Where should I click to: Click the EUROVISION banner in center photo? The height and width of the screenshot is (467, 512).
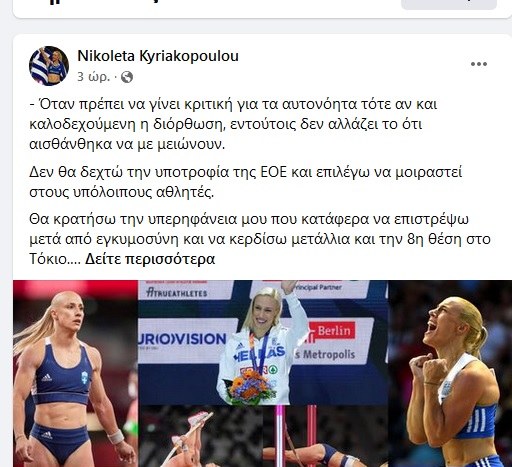(183, 339)
